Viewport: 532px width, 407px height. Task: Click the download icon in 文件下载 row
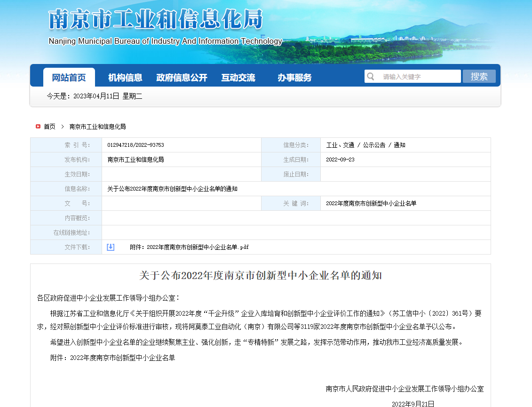[111, 247]
